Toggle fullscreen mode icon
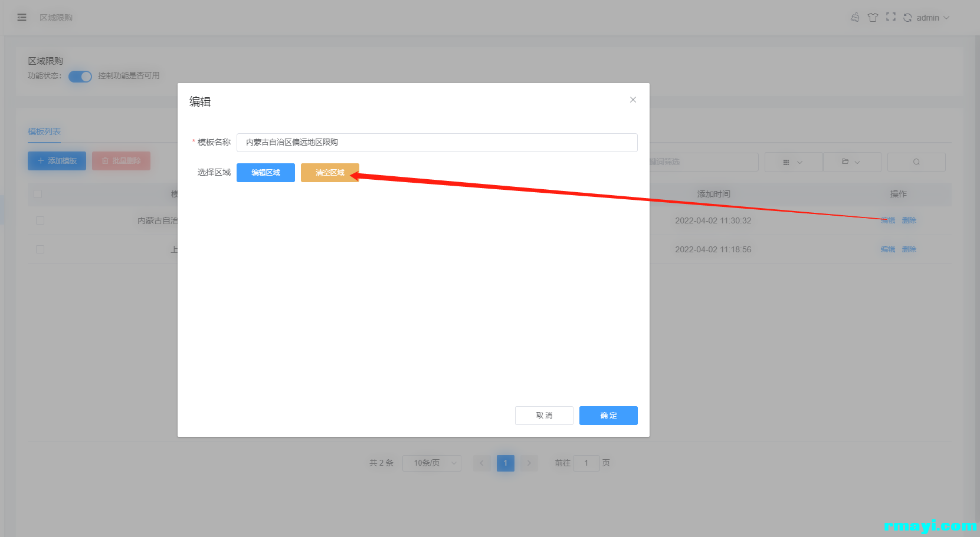 891,17
